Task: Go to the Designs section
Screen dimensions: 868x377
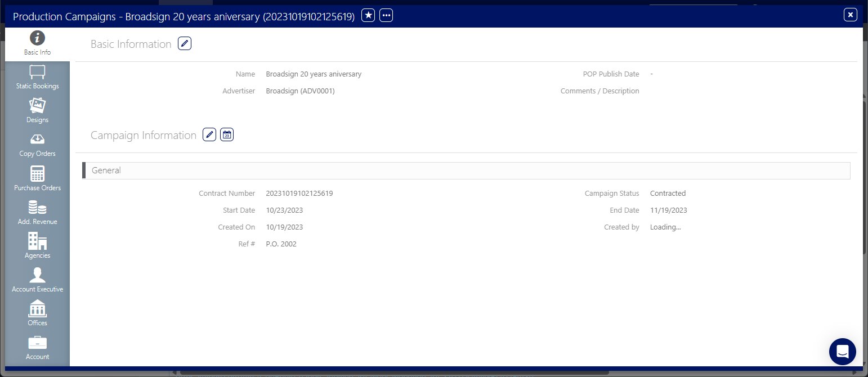Action: [37, 111]
